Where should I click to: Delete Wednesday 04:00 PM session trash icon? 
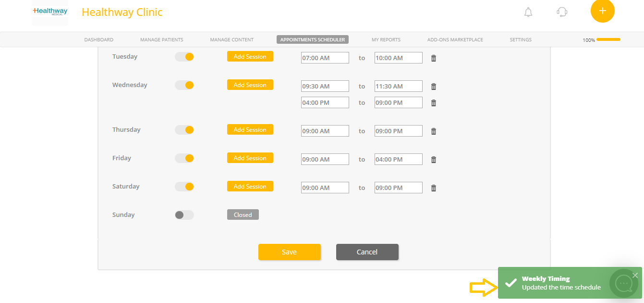pyautogui.click(x=434, y=103)
